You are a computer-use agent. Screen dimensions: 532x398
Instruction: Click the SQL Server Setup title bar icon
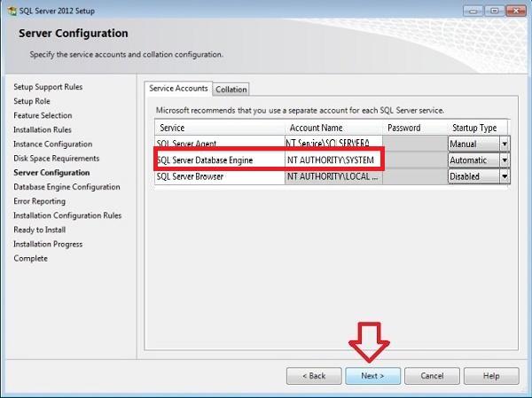pos(10,9)
